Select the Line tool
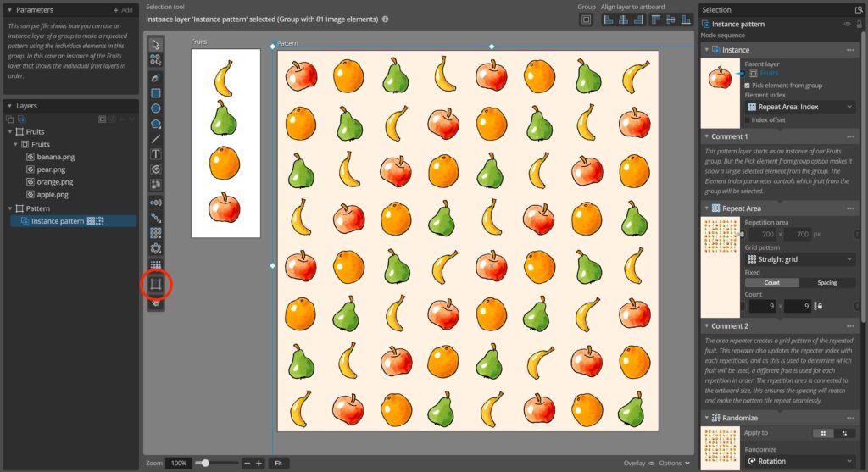Viewport: 868px width, 472px height. click(156, 139)
